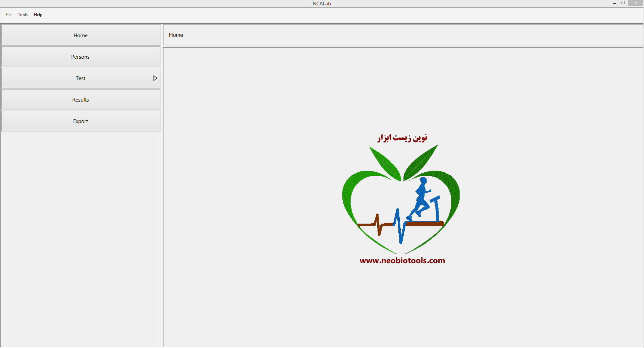
Task: Open the File menu
Action: click(x=8, y=15)
